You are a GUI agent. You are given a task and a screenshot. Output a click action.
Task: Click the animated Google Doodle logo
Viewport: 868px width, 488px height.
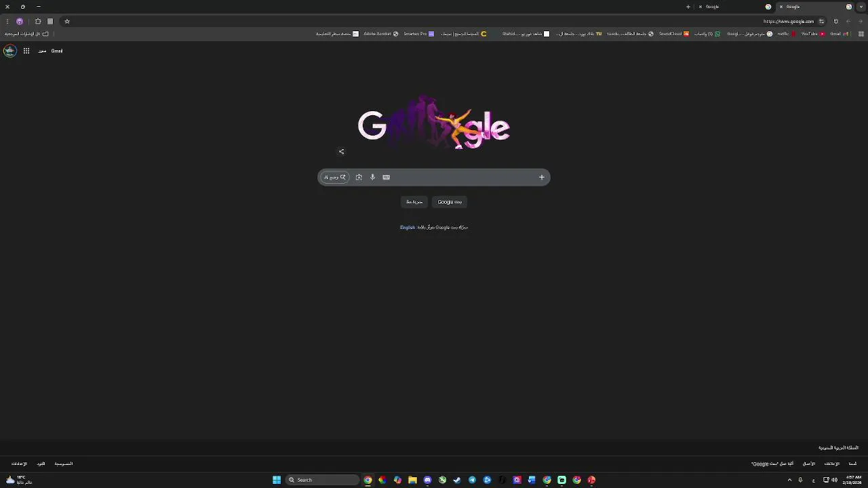coord(434,123)
